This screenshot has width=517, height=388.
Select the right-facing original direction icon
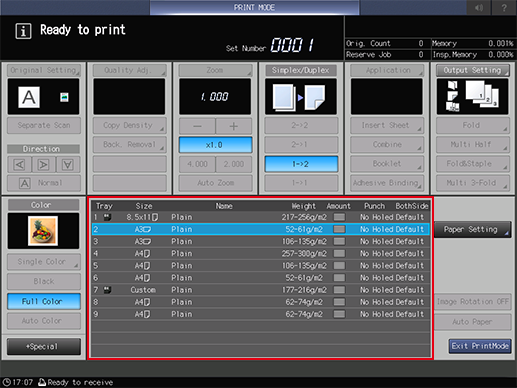coord(43,165)
